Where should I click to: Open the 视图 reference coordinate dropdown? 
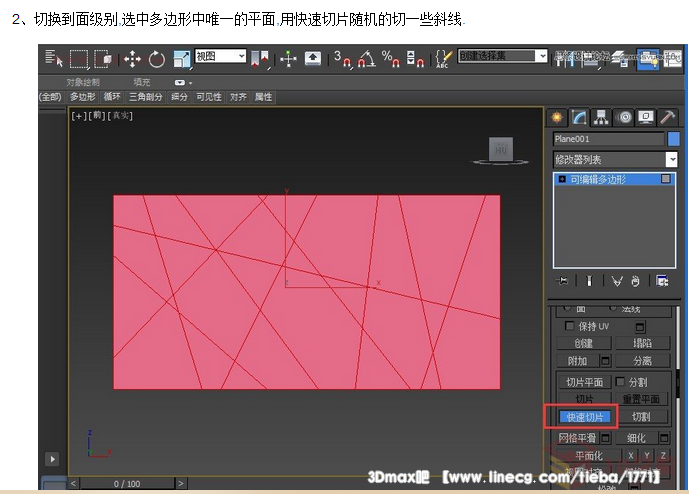point(220,56)
